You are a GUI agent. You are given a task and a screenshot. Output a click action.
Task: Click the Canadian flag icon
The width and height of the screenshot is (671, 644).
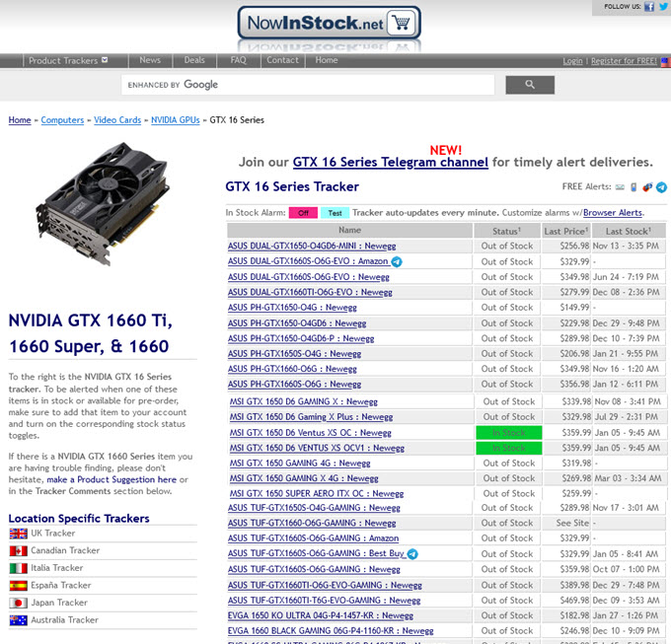(19, 550)
